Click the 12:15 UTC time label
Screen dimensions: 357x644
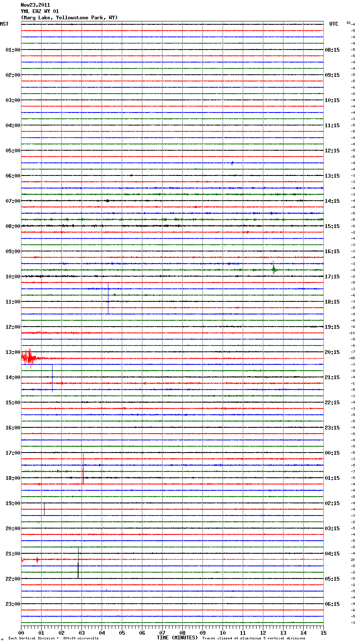pyautogui.click(x=332, y=151)
